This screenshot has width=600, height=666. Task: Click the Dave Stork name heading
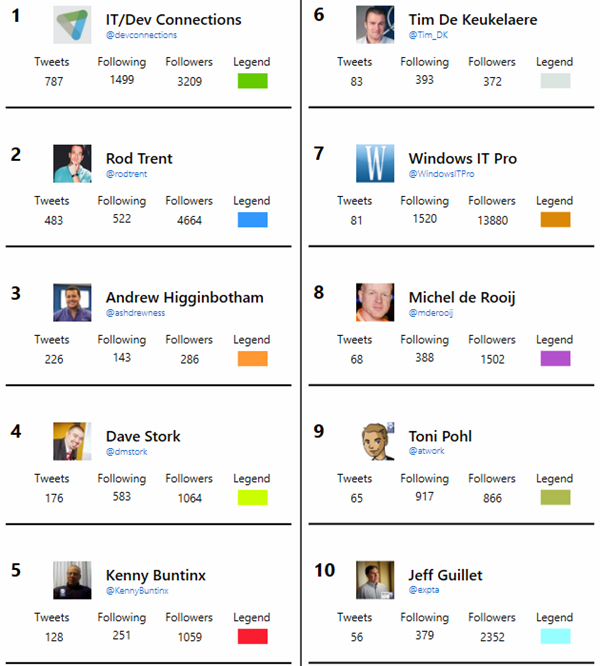pos(143,436)
